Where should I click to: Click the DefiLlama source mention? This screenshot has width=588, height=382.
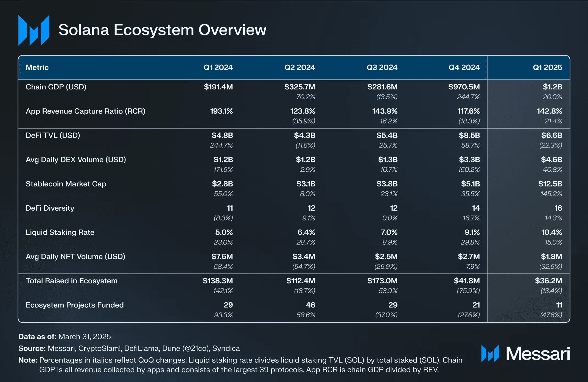pos(141,348)
